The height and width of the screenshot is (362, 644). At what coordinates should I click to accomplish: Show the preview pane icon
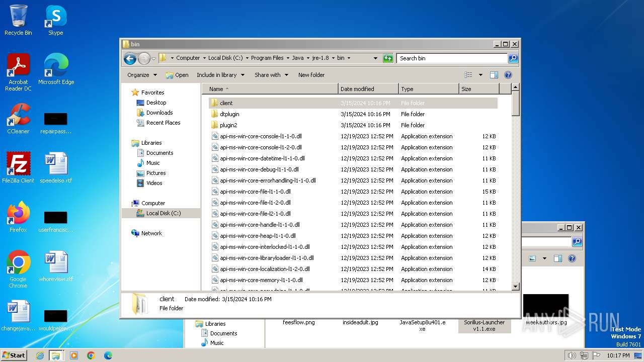(494, 75)
